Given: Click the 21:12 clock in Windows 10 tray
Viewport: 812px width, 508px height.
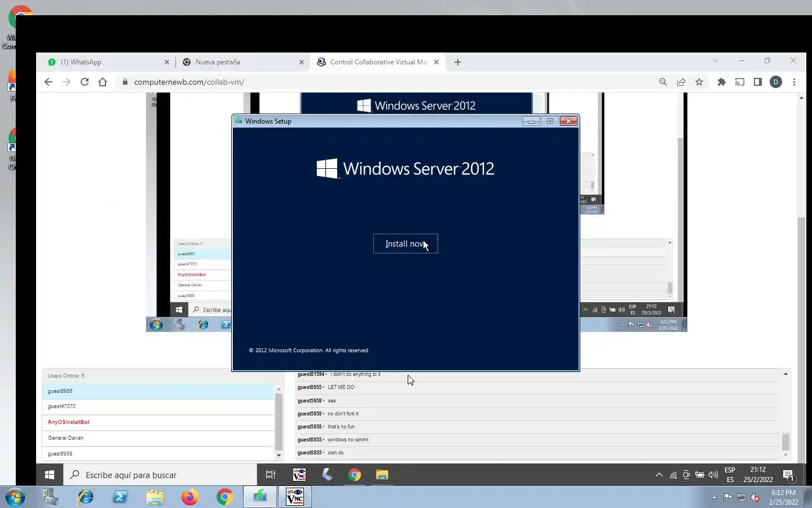Looking at the screenshot, I should point(758,470).
